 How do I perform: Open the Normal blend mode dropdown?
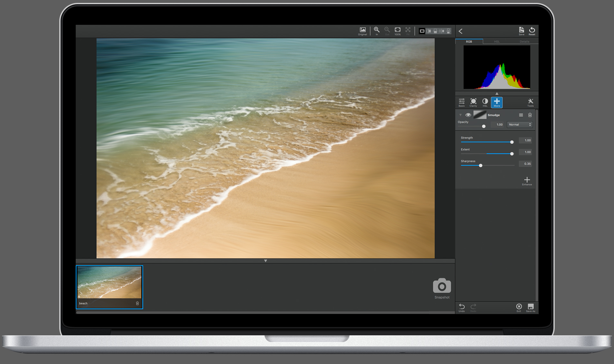tap(520, 125)
